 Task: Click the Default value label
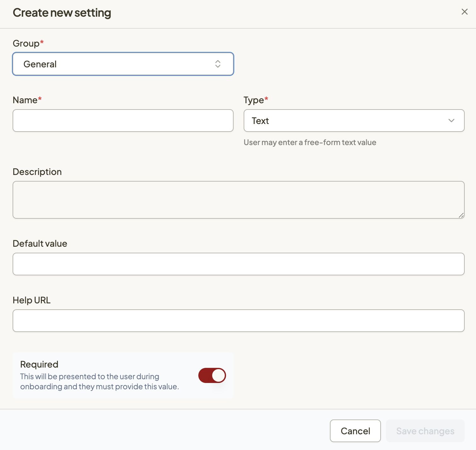click(x=40, y=244)
